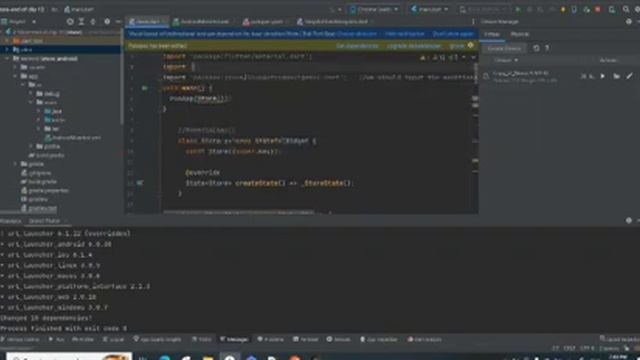640x360 pixels.
Task: Click Choose direction in the blue banner
Action: (x=357, y=34)
